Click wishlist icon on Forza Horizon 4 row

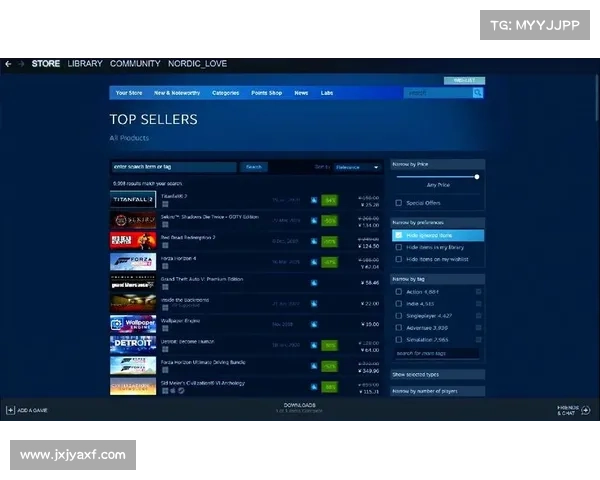click(314, 262)
